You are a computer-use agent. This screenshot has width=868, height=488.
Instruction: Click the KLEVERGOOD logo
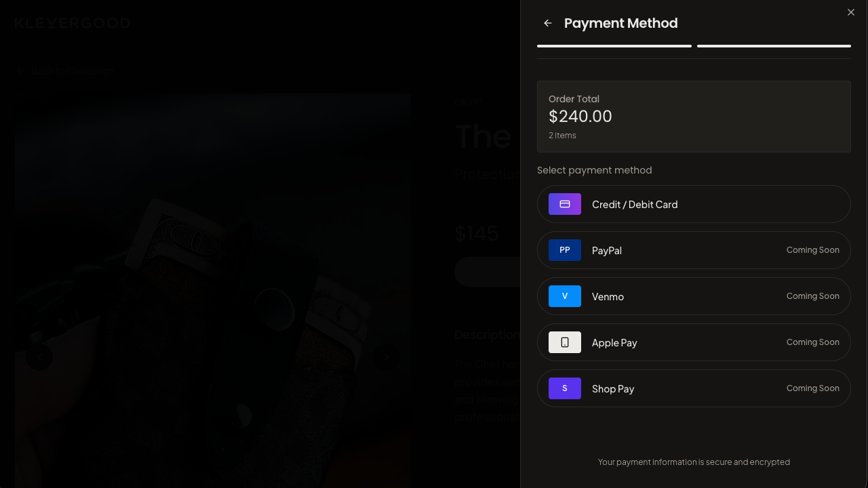coord(73,23)
